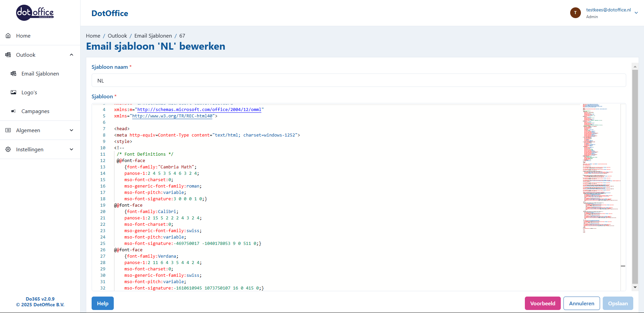The image size is (644, 313).
Task: Open the user account dropdown arrow
Action: tap(636, 13)
